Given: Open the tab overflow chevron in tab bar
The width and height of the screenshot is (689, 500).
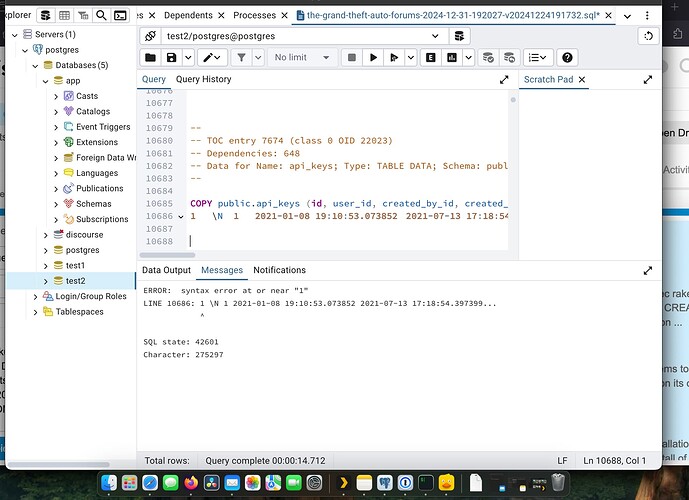Looking at the screenshot, I should pyautogui.click(x=627, y=16).
